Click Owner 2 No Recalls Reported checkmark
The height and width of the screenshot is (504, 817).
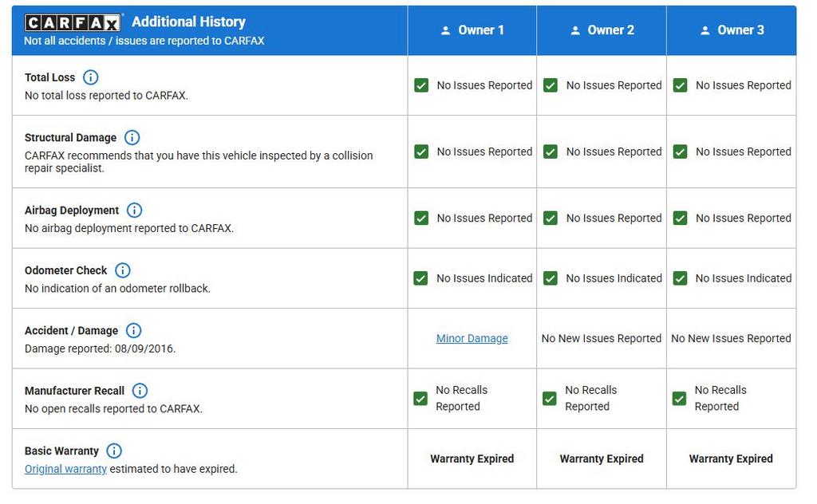tap(551, 398)
